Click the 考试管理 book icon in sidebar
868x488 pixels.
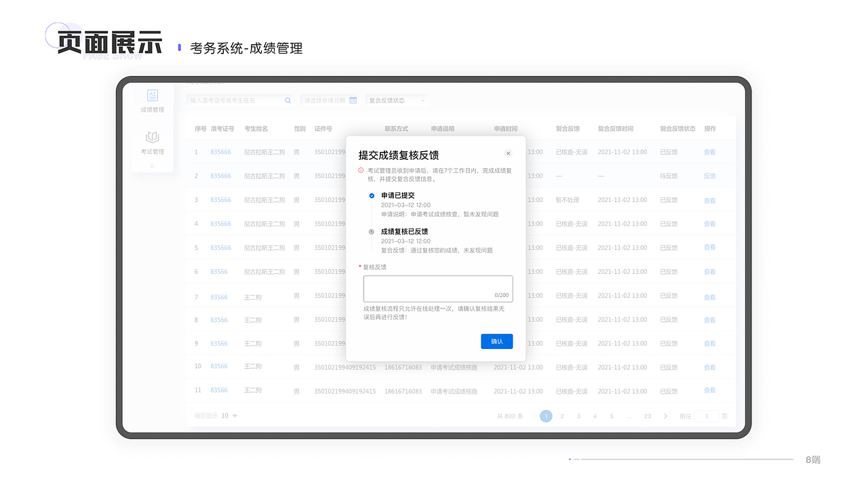pyautogui.click(x=152, y=140)
